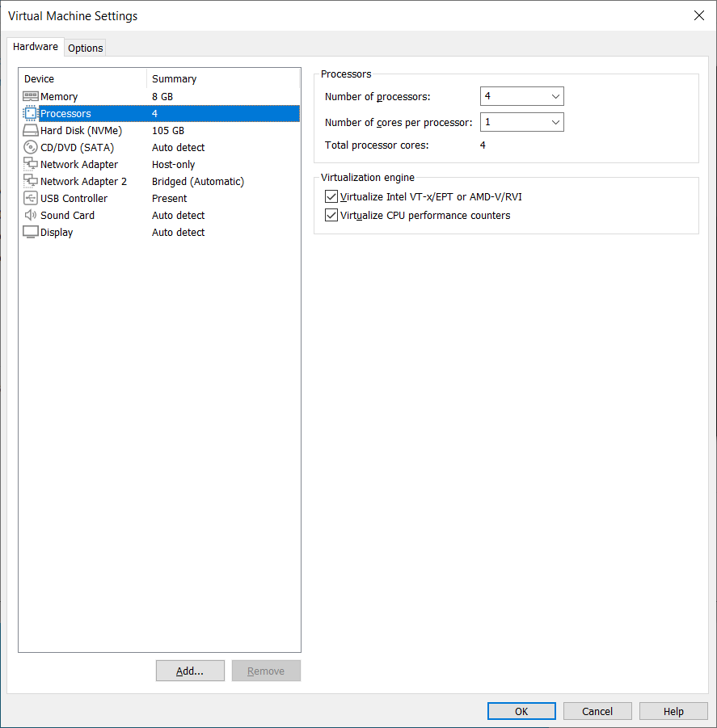Select the Hardware tab

(36, 47)
